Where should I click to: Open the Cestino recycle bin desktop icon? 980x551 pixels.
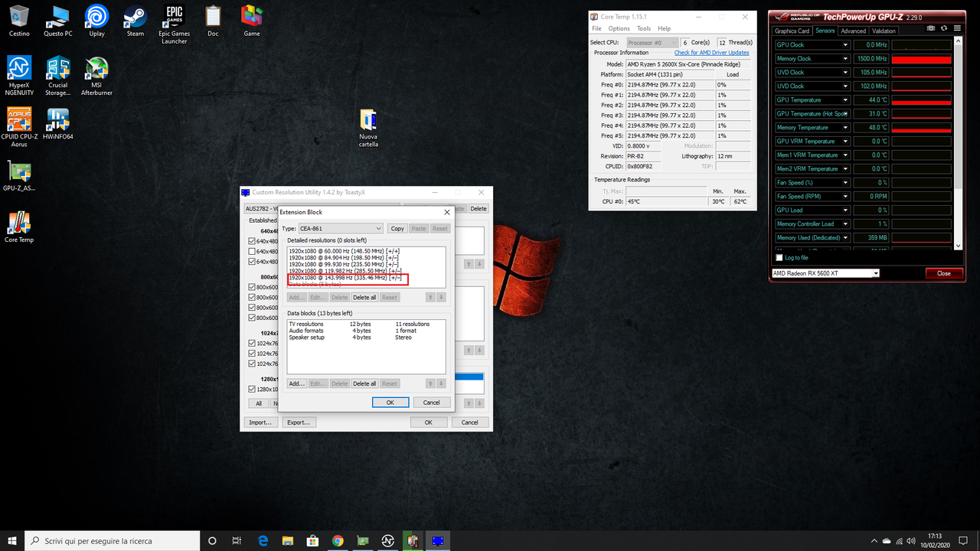click(19, 21)
